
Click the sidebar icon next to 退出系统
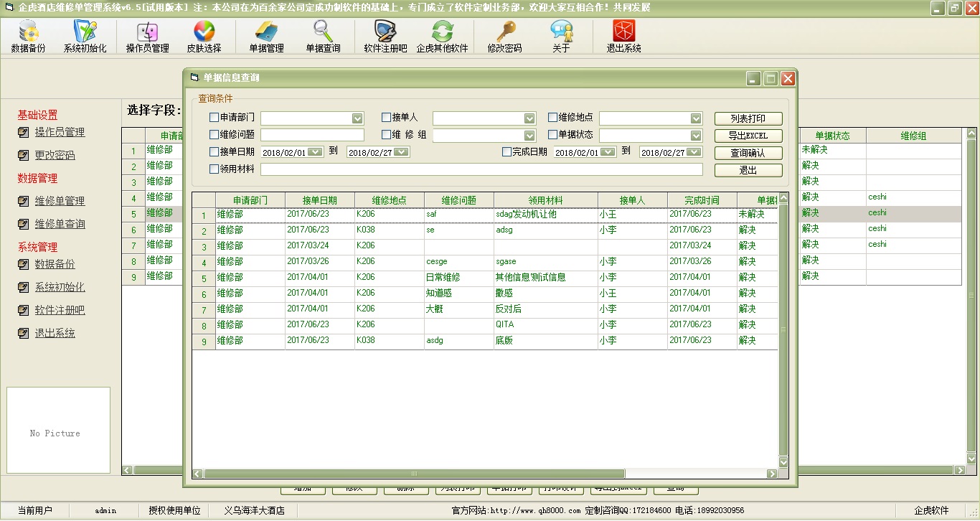pos(24,333)
